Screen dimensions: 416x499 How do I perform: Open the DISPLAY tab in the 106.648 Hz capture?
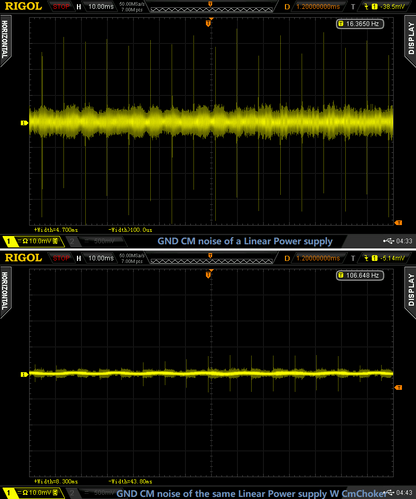tap(411, 291)
